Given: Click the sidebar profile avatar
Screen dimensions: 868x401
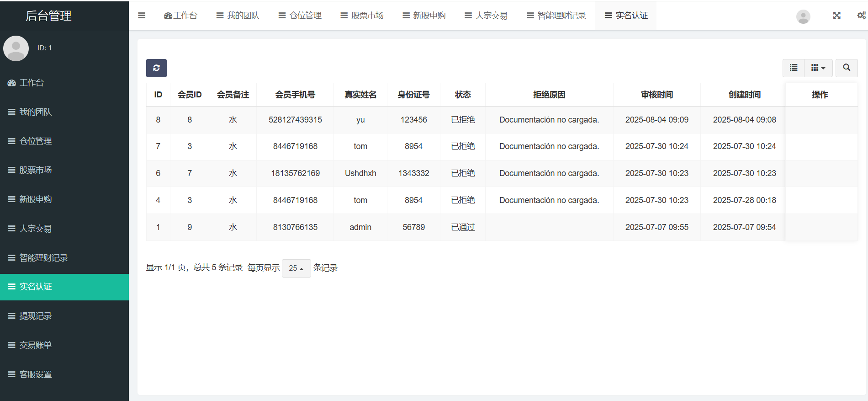Looking at the screenshot, I should (x=16, y=48).
